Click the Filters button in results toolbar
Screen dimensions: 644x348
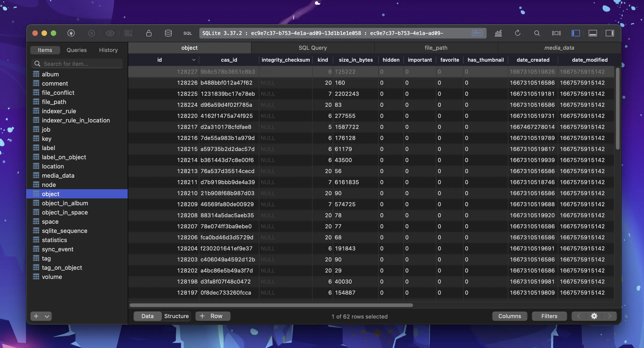click(x=549, y=316)
